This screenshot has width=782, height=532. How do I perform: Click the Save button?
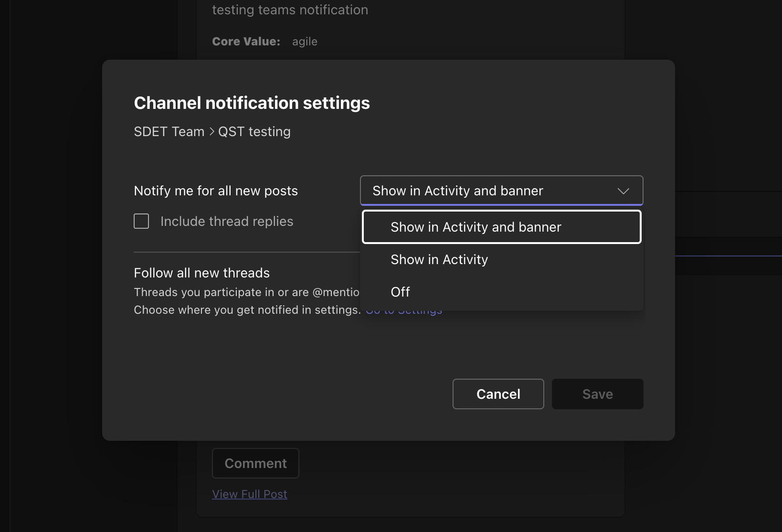[x=597, y=394]
